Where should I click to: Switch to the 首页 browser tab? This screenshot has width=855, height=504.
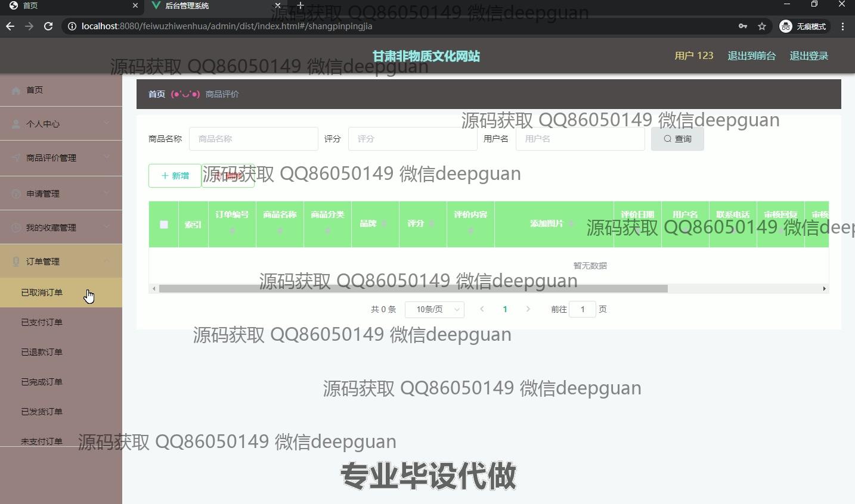[x=72, y=5]
